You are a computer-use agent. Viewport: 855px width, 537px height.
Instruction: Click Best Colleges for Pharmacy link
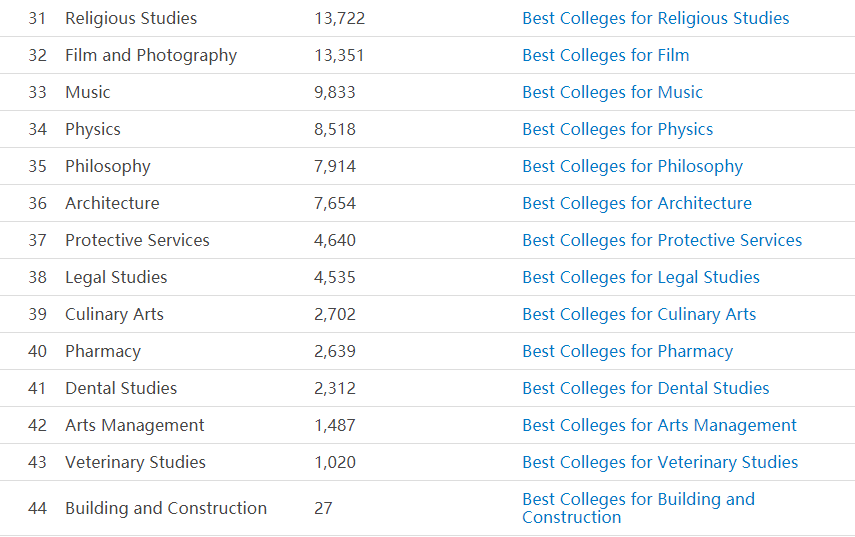(628, 352)
